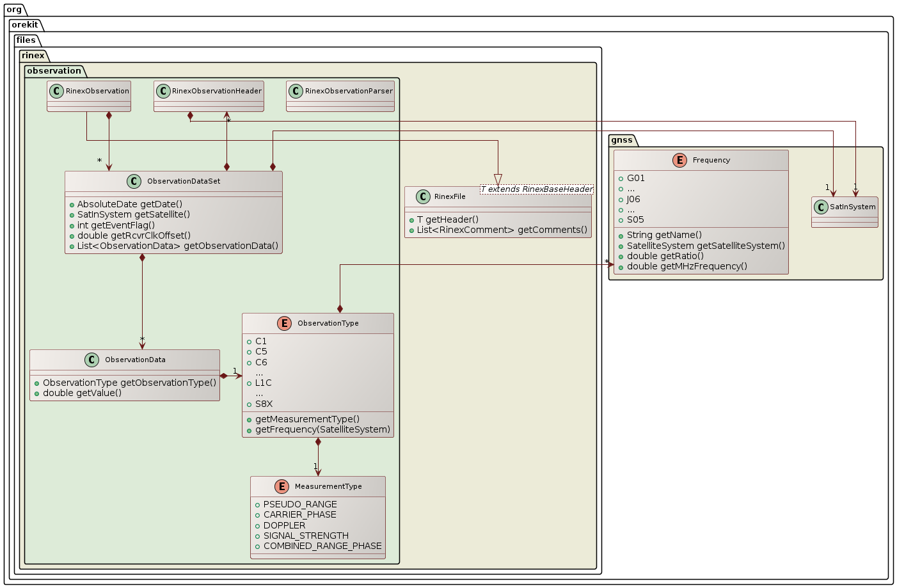
Task: Click the inheritance arrowhead above RinexFile
Action: [x=498, y=180]
